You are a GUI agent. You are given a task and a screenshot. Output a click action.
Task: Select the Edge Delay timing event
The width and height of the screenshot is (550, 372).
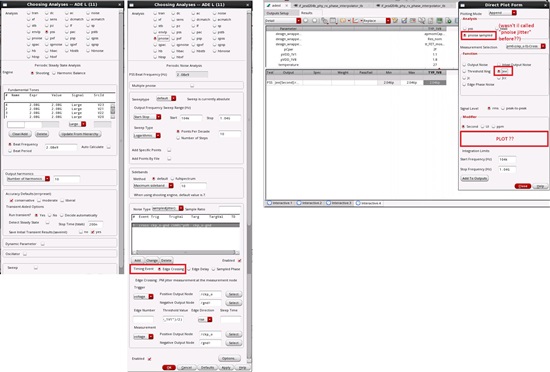coord(189,269)
